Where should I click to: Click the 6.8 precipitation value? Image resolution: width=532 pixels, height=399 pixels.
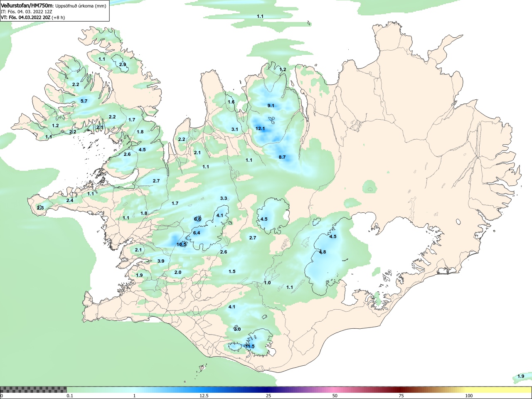click(x=197, y=219)
